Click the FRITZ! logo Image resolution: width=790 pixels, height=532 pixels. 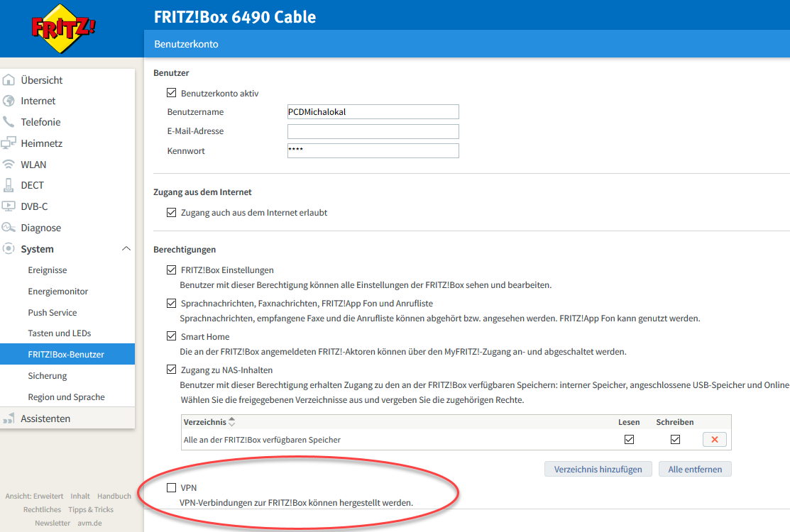point(63,28)
